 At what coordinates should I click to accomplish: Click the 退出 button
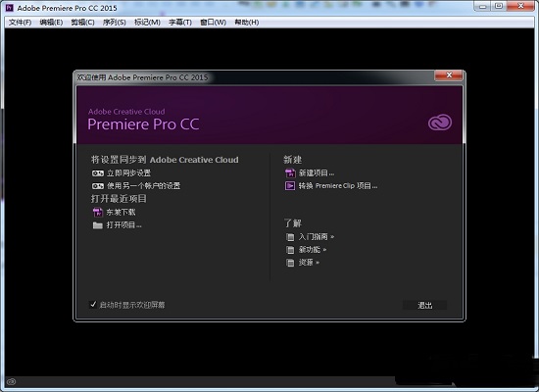coord(425,305)
